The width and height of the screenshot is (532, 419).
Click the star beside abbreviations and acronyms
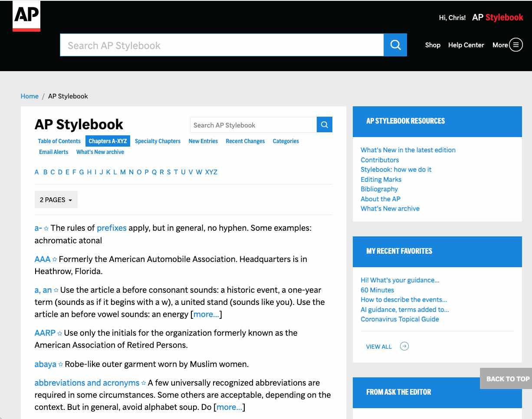144,383
